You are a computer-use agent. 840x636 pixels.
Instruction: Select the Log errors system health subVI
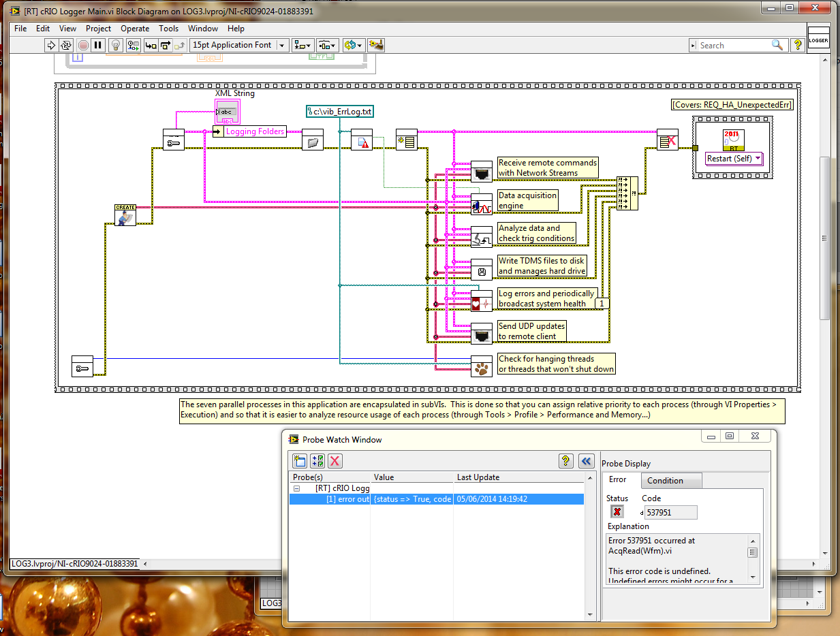[482, 301]
